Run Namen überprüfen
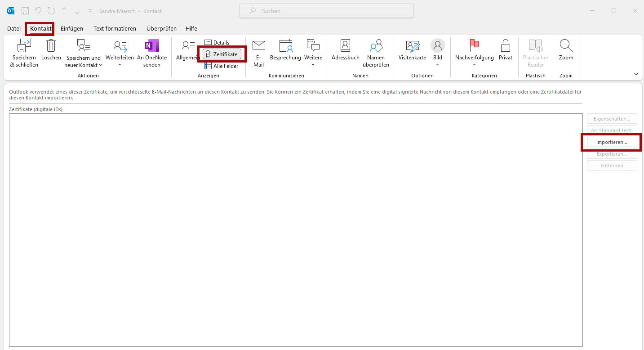 click(376, 53)
